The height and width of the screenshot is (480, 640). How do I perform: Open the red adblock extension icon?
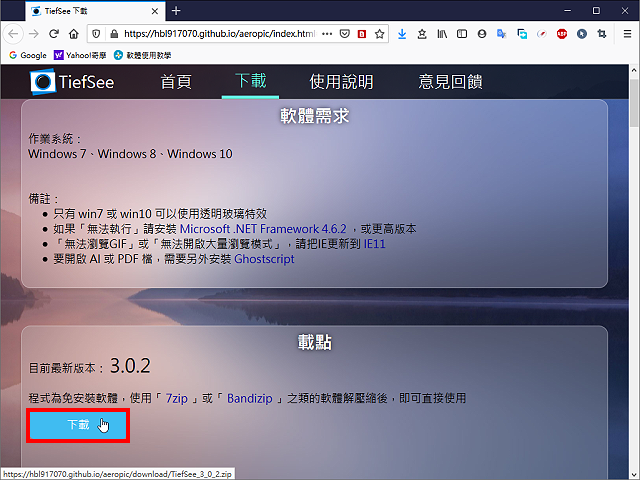562,34
